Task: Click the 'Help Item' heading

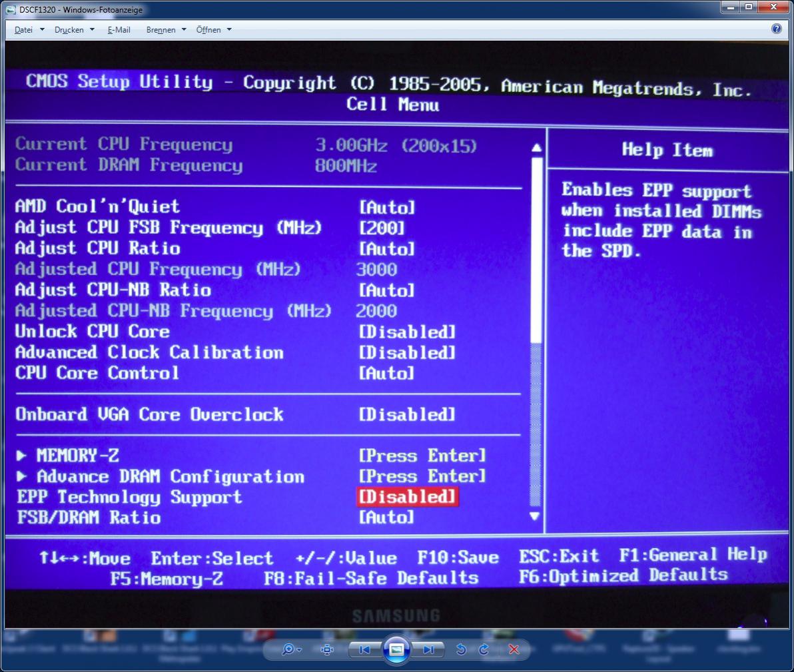Action: [x=667, y=150]
